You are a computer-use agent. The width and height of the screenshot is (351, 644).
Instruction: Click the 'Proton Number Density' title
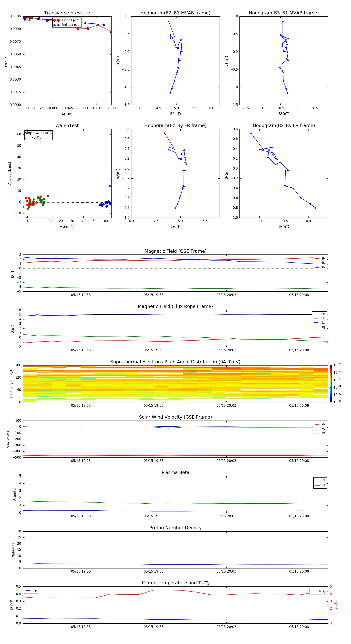[x=175, y=528]
